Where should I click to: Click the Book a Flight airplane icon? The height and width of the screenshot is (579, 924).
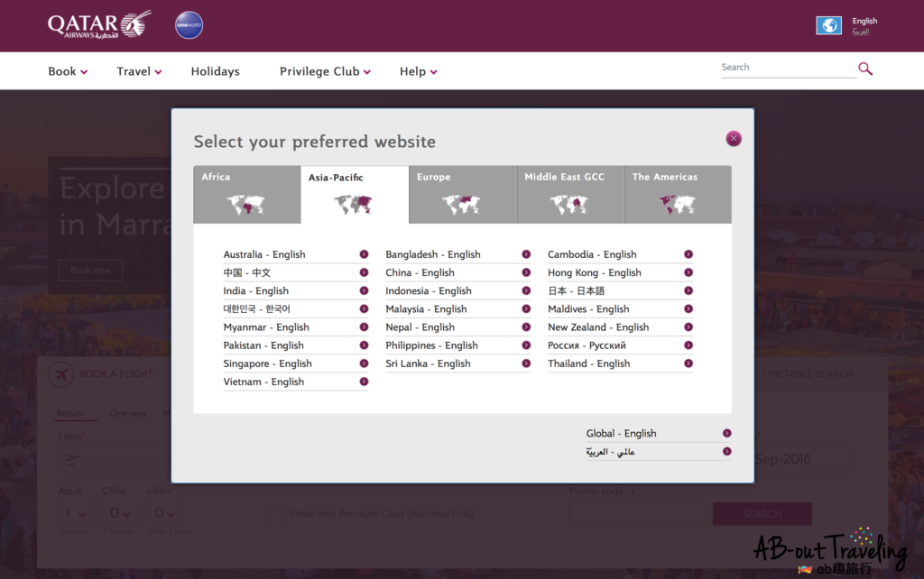[x=60, y=374]
